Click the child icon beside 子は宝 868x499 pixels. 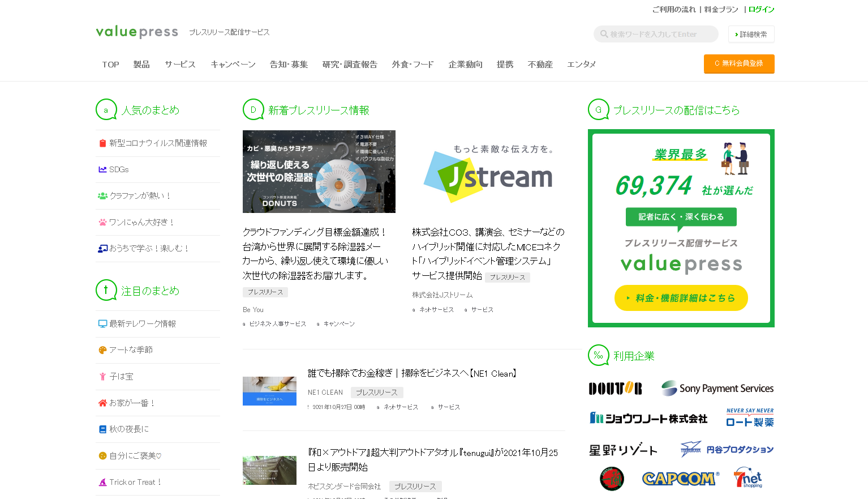pyautogui.click(x=102, y=377)
